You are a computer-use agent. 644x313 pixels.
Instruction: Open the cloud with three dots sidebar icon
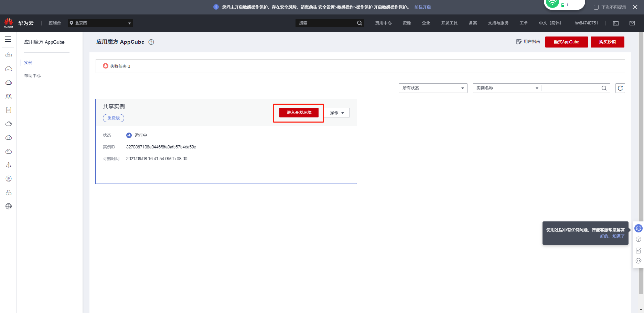point(9,69)
